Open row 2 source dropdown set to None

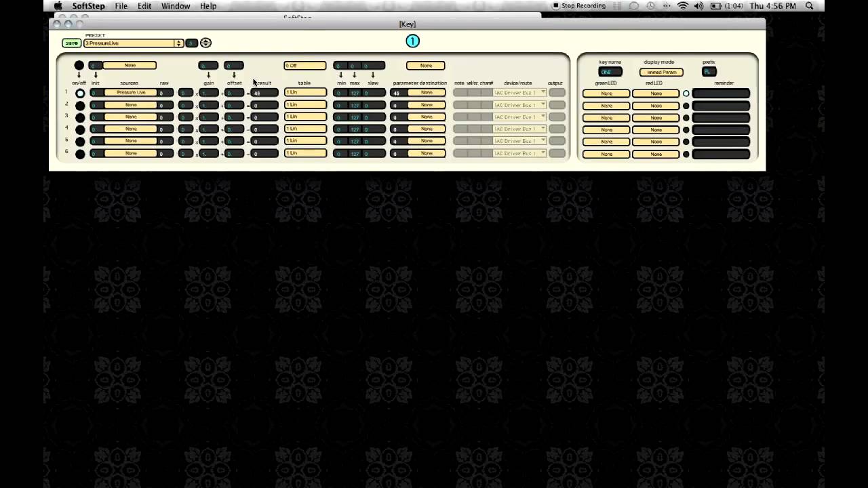coord(131,105)
